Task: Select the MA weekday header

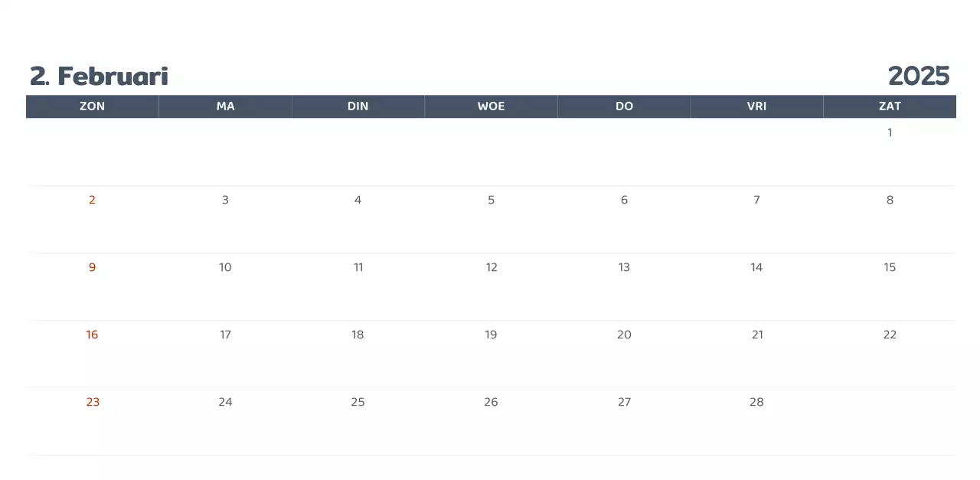Action: (225, 106)
